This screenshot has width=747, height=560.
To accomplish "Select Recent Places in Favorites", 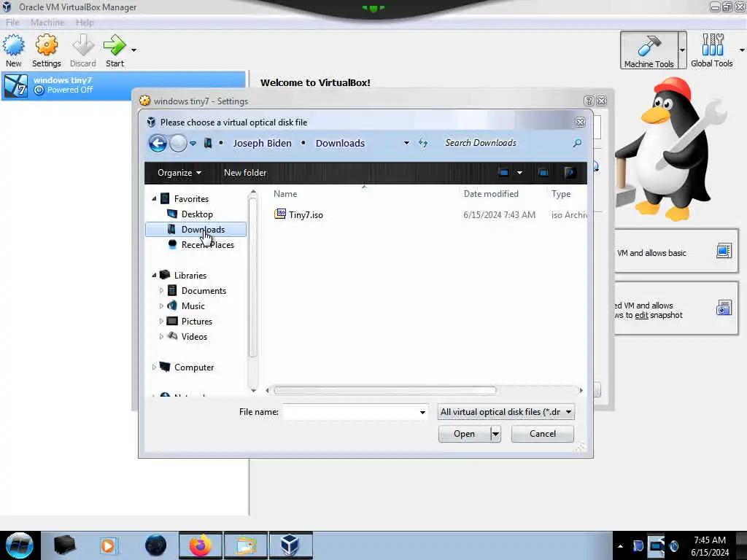I will 207,245.
